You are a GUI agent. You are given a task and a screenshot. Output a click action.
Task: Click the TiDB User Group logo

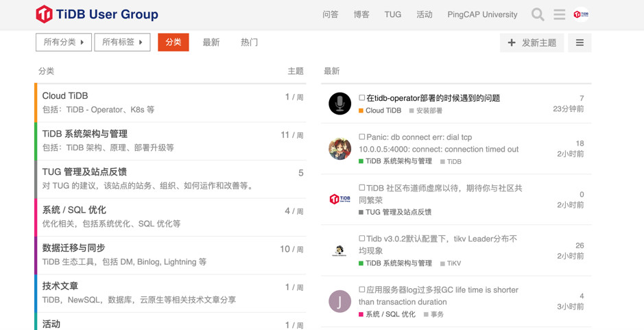[97, 14]
